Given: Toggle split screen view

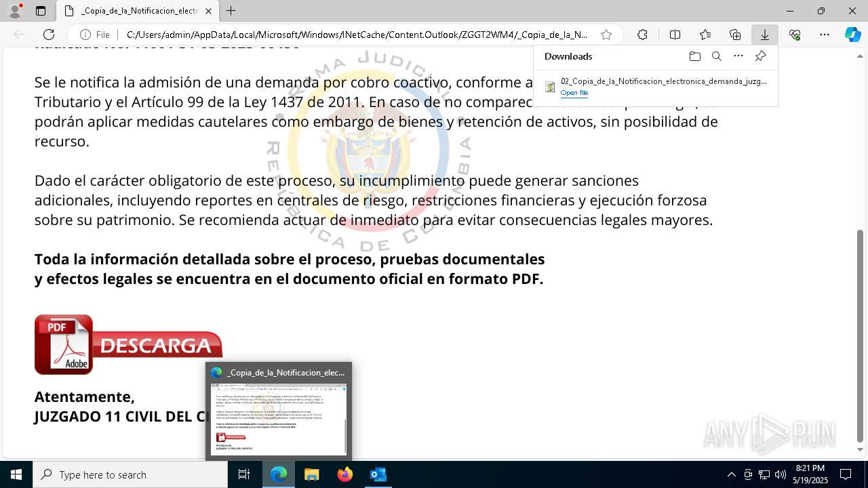Looking at the screenshot, I should pyautogui.click(x=675, y=35).
